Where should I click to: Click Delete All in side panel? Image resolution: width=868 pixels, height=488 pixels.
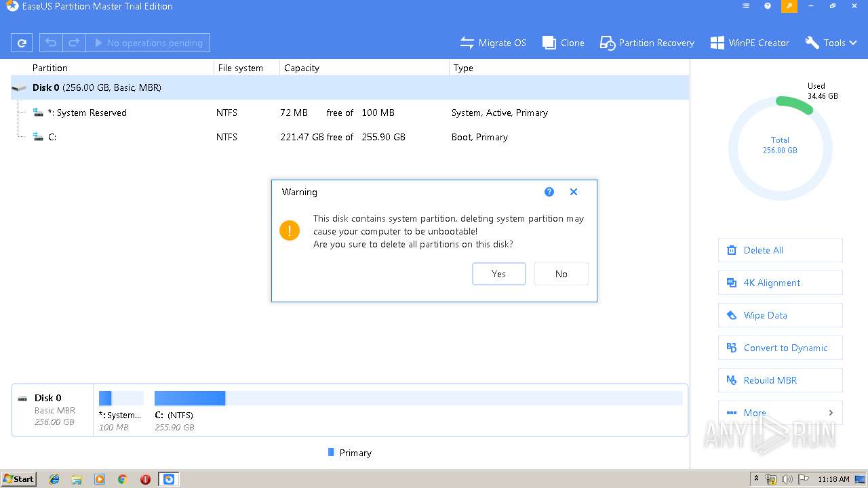[781, 250]
